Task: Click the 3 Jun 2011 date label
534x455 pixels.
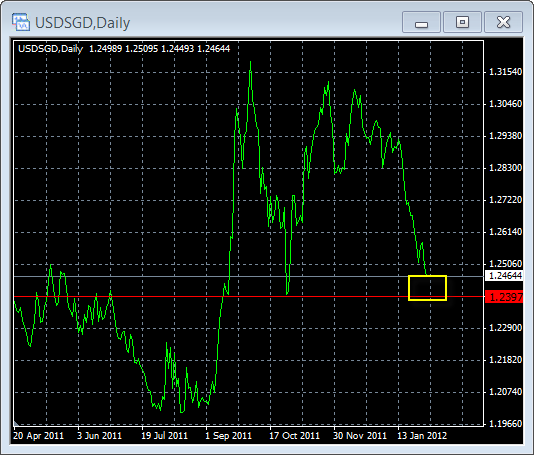Action: pyautogui.click(x=99, y=436)
